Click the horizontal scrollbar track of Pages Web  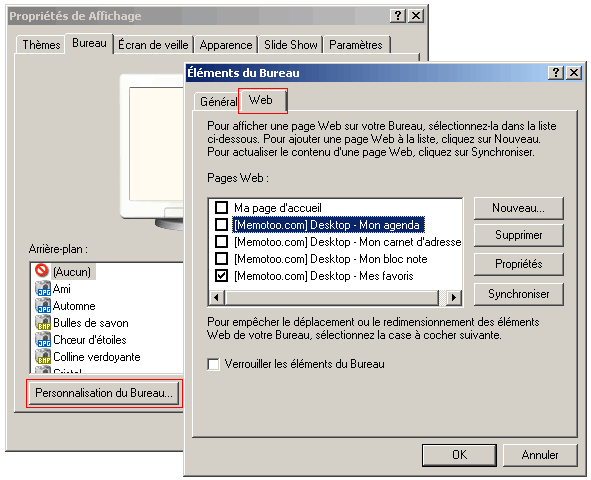(332, 298)
